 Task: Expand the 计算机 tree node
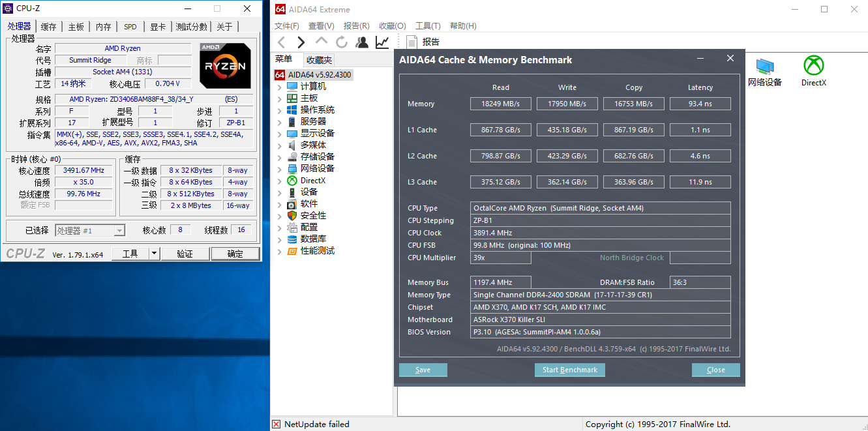click(x=280, y=87)
